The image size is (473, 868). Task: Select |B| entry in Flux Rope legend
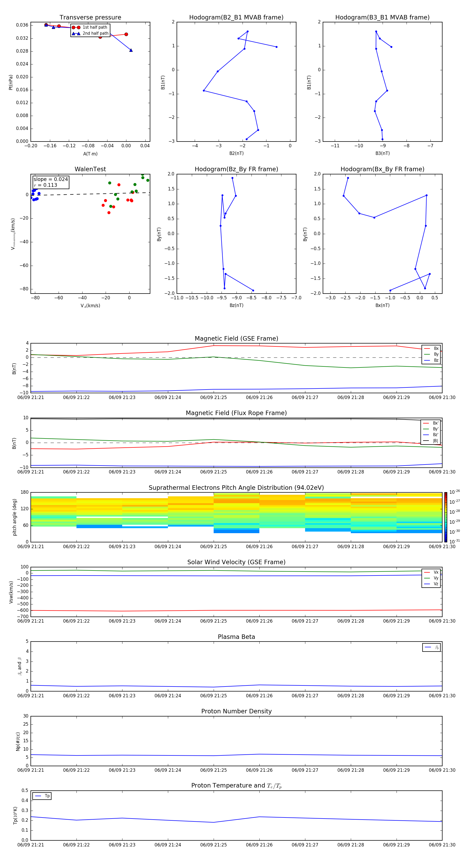(x=431, y=441)
